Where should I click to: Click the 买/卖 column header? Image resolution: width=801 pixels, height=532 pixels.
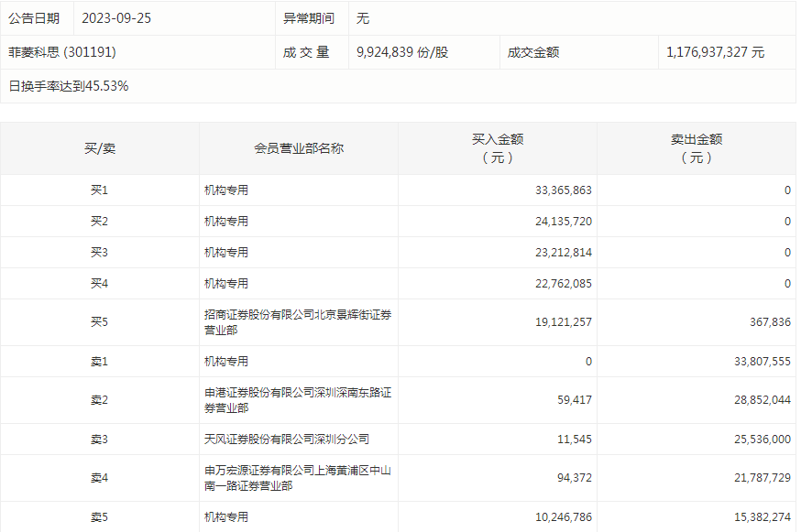click(99, 148)
